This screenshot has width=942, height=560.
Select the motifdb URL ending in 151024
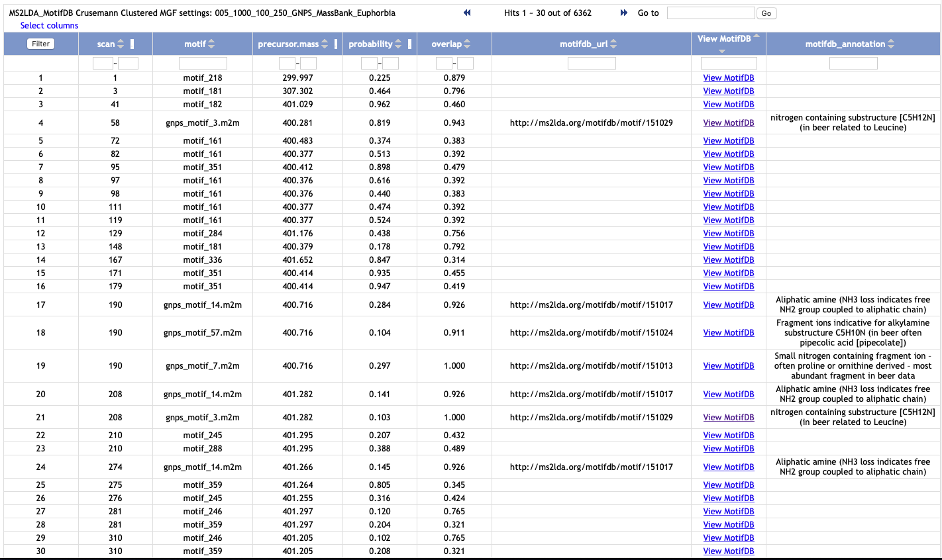click(592, 333)
